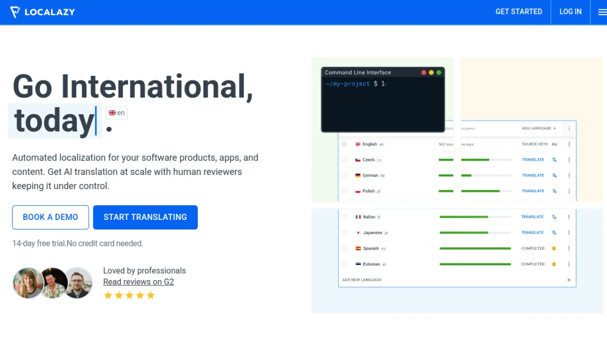Click the Italian progress bar
This screenshot has height=364, width=607.
[475, 217]
